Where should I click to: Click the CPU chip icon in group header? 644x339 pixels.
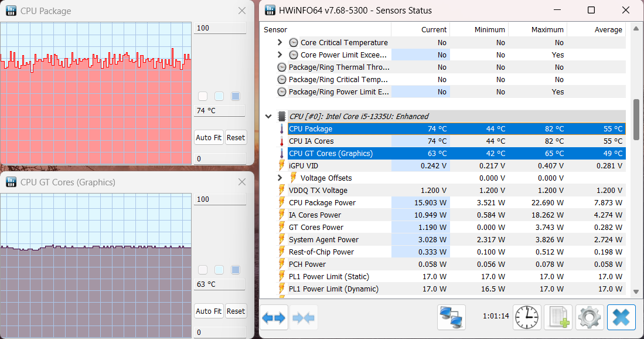pos(282,116)
